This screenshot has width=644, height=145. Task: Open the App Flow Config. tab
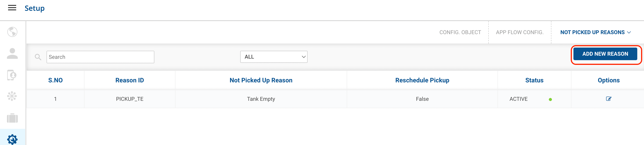coord(520,33)
